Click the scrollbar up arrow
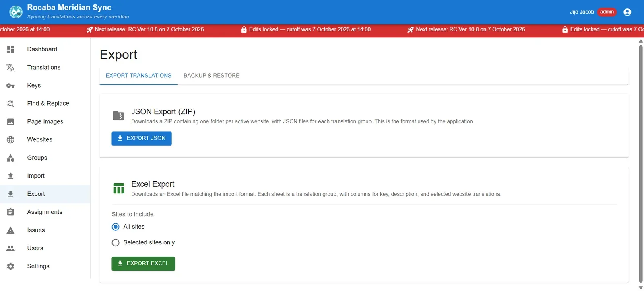Image resolution: width=644 pixels, height=291 pixels. 641,41
